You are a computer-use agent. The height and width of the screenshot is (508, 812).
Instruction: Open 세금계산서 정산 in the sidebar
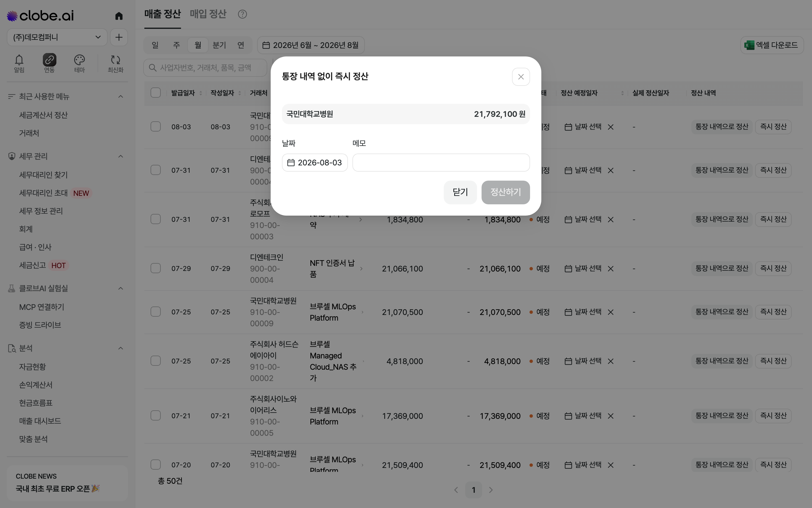(43, 115)
